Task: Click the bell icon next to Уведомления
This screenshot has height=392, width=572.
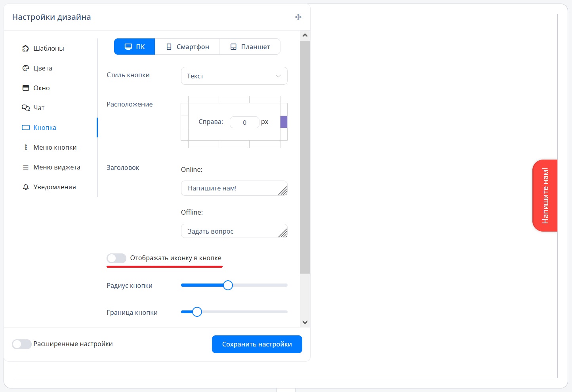Action: tap(26, 187)
